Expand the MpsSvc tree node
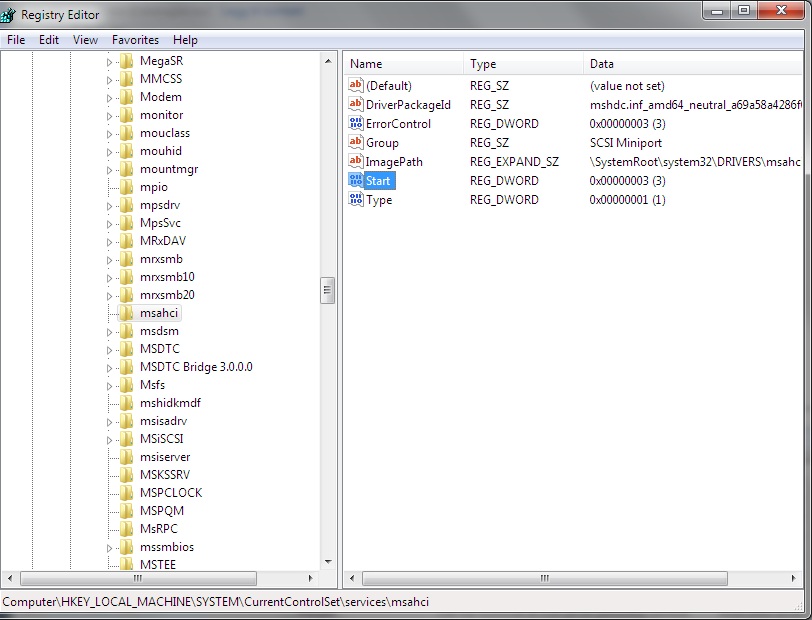Screen dimensions: 812x620 click(x=109, y=224)
